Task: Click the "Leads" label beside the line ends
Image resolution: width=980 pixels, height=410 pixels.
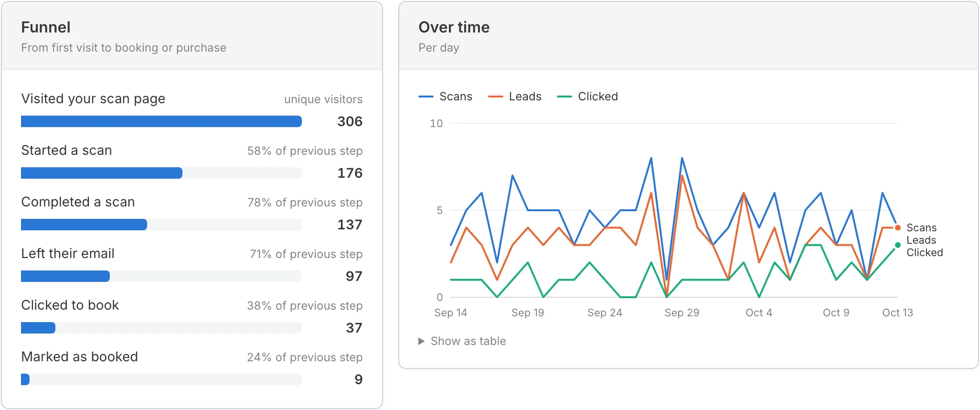Action: click(x=921, y=240)
